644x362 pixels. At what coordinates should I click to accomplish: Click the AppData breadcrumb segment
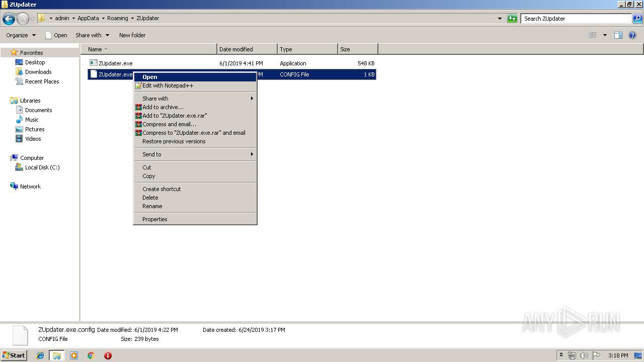(88, 18)
